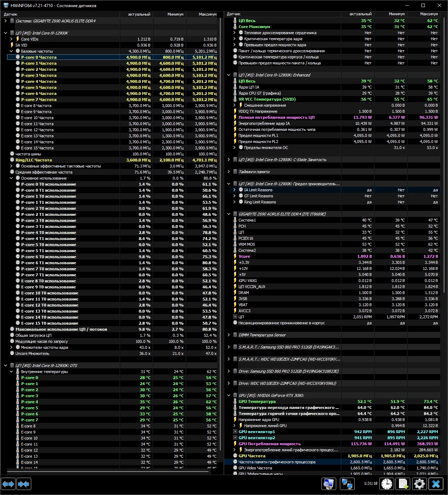The height and width of the screenshot is (495, 448).
Task: Click the lightning icon beside +12V
Action: click(x=235, y=268)
